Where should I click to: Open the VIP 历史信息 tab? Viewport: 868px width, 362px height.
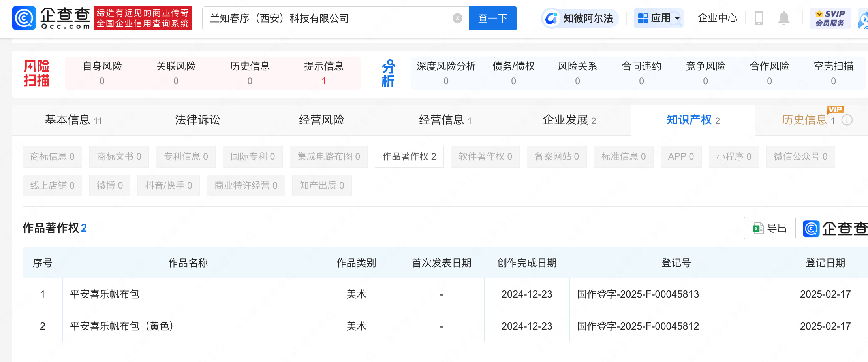click(805, 120)
